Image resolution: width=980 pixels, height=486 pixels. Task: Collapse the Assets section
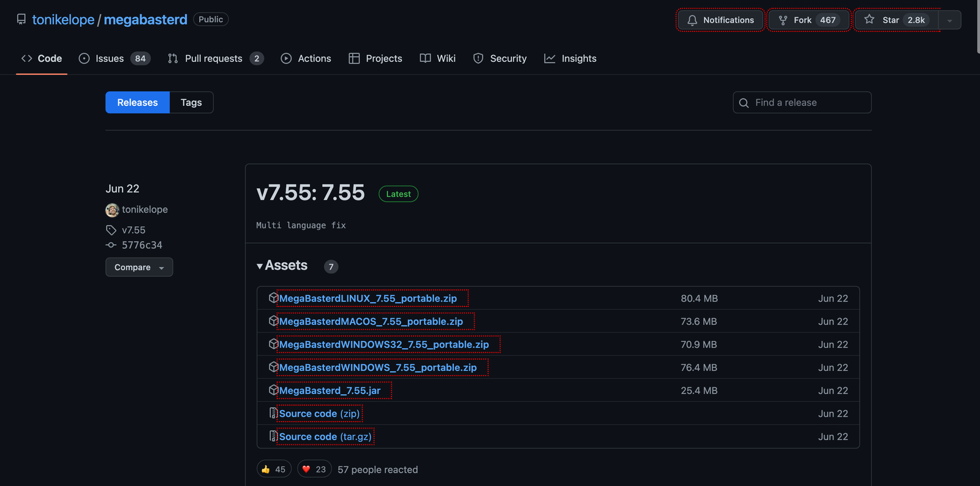click(282, 265)
